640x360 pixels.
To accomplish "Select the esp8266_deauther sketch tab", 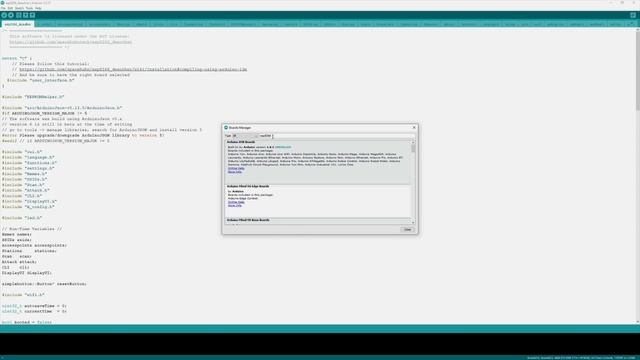I will point(18,24).
